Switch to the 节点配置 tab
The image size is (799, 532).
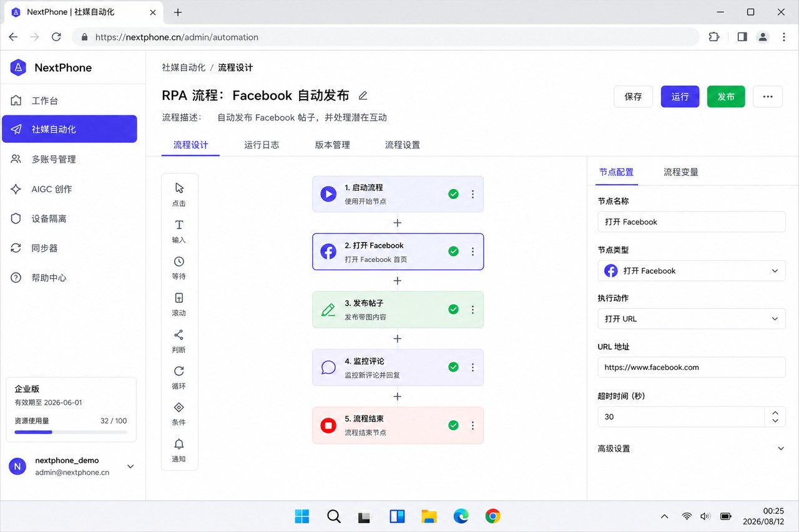point(616,172)
